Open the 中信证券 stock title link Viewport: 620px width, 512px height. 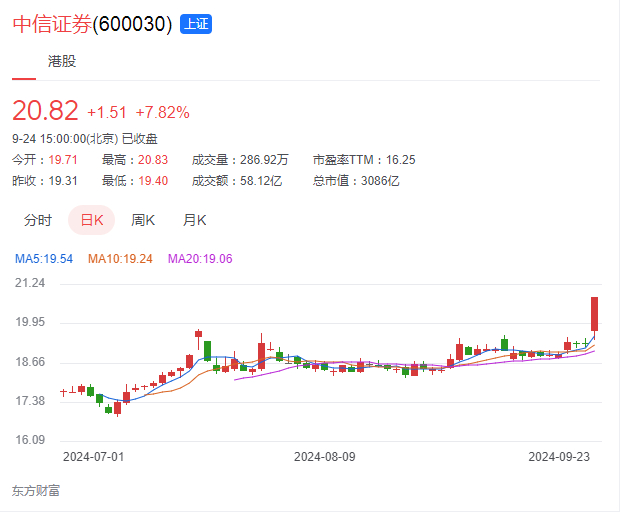(52, 24)
